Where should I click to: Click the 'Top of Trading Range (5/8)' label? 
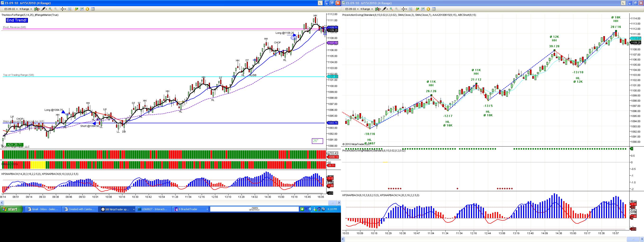pos(18,75)
